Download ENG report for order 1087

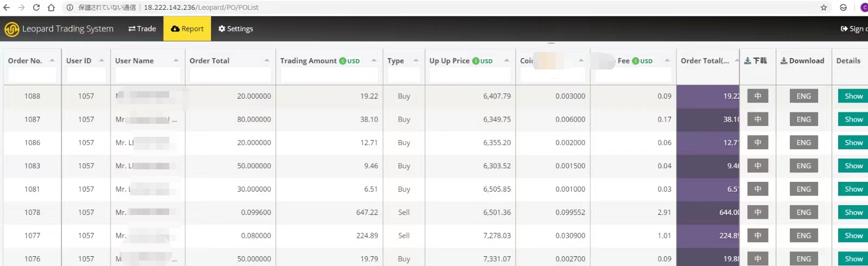[803, 119]
